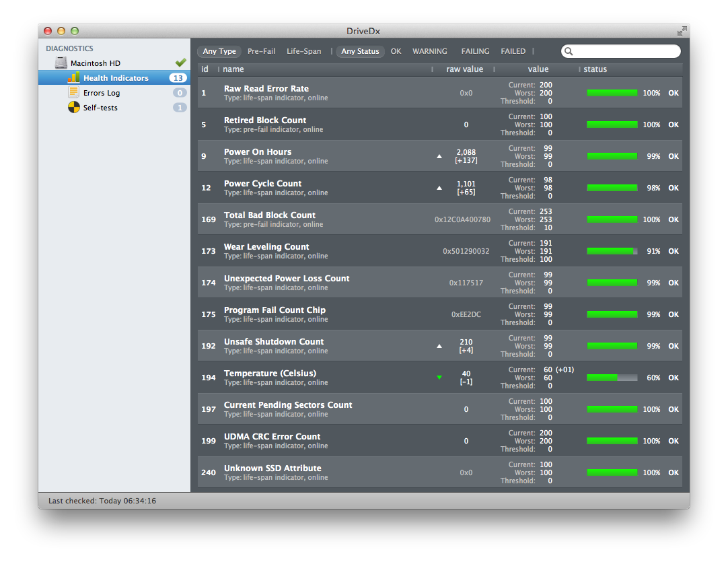Click the upward trend arrow for Unsafe Shutdown Count

pos(439,346)
